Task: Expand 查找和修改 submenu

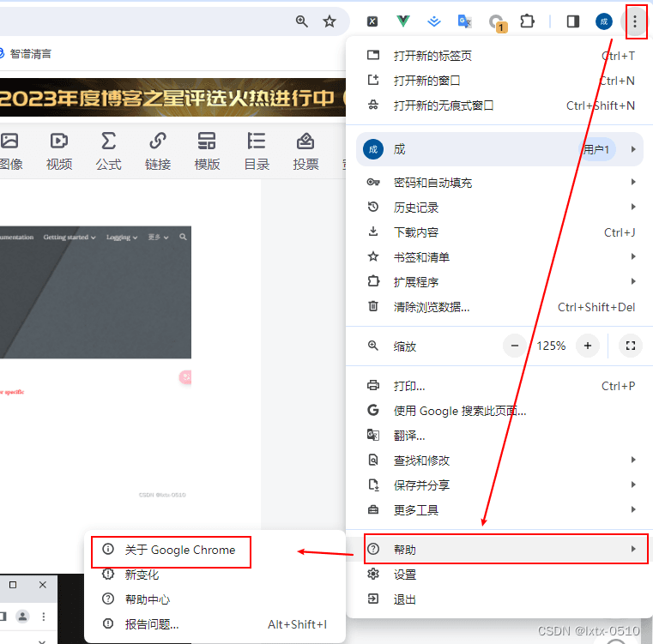Action: 499,460
